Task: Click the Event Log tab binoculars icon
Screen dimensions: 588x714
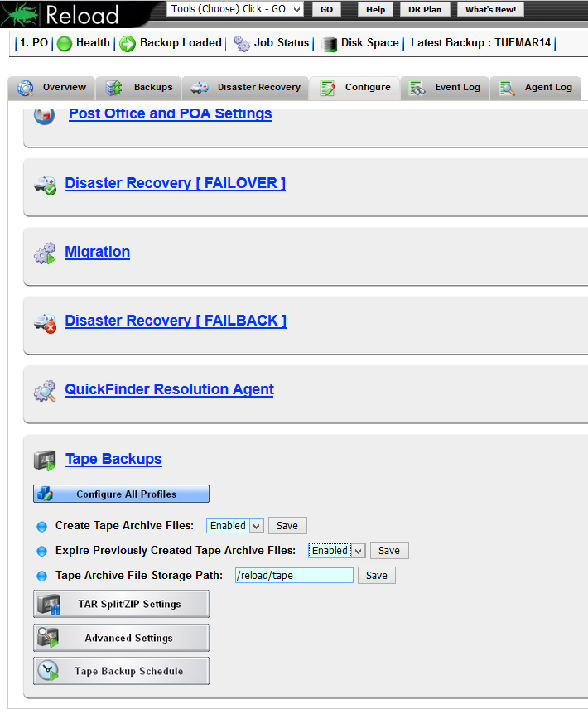Action: tap(417, 88)
